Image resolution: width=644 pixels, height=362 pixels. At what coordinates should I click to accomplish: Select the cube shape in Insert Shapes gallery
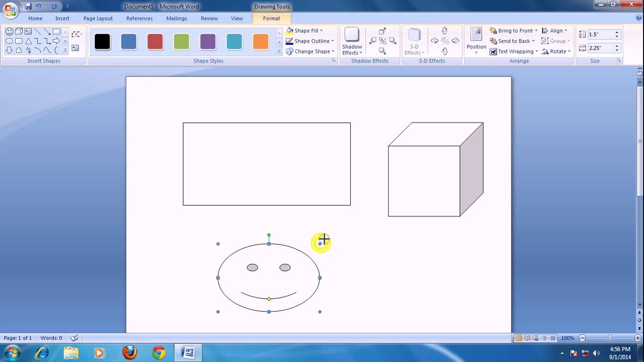click(x=19, y=31)
